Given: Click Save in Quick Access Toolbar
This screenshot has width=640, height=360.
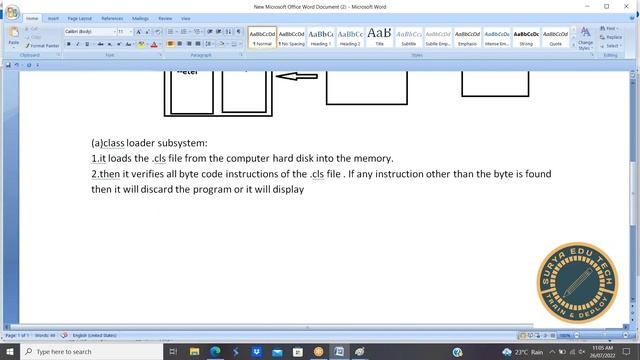Looking at the screenshot, I should [8, 65].
